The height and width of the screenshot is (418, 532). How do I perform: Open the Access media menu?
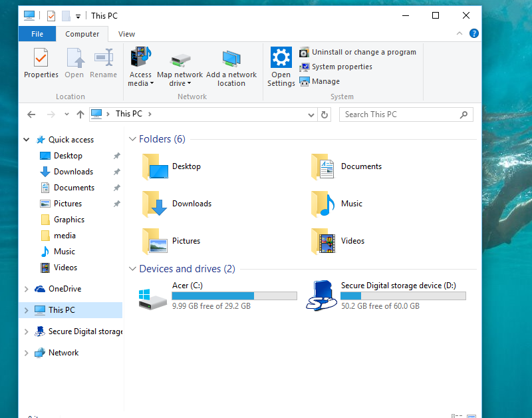tap(140, 79)
